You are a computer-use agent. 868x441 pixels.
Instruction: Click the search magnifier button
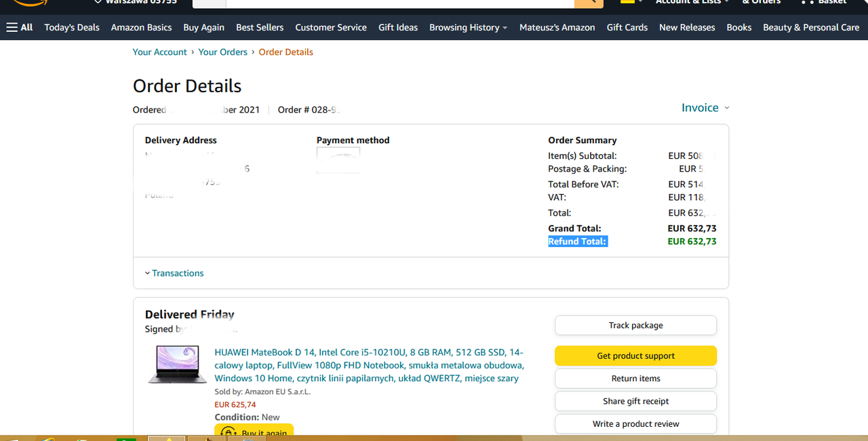click(589, 3)
